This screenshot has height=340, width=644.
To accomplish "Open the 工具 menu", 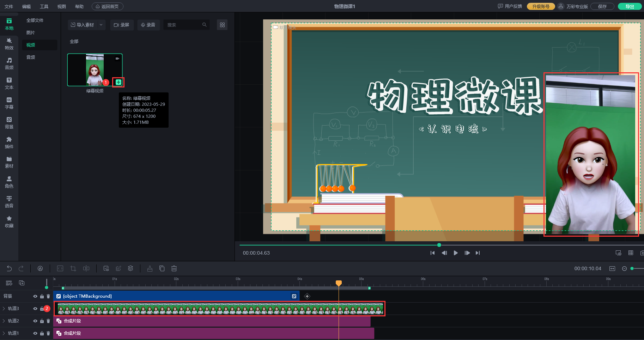I will tap(44, 6).
